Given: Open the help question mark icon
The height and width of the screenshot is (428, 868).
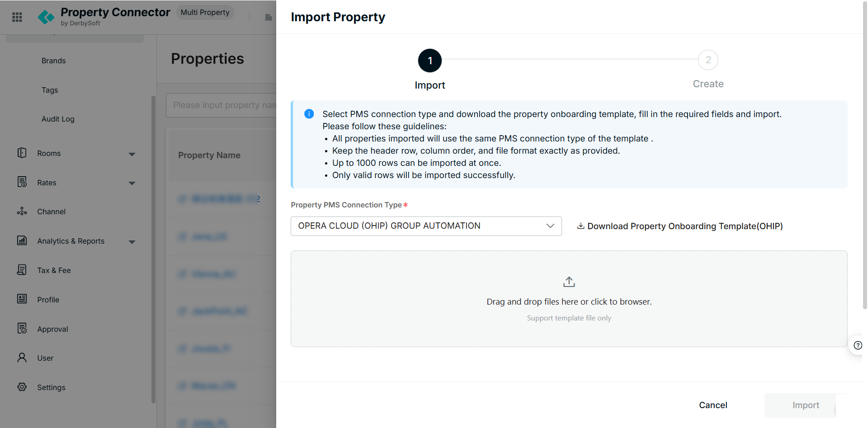Looking at the screenshot, I should point(858,346).
